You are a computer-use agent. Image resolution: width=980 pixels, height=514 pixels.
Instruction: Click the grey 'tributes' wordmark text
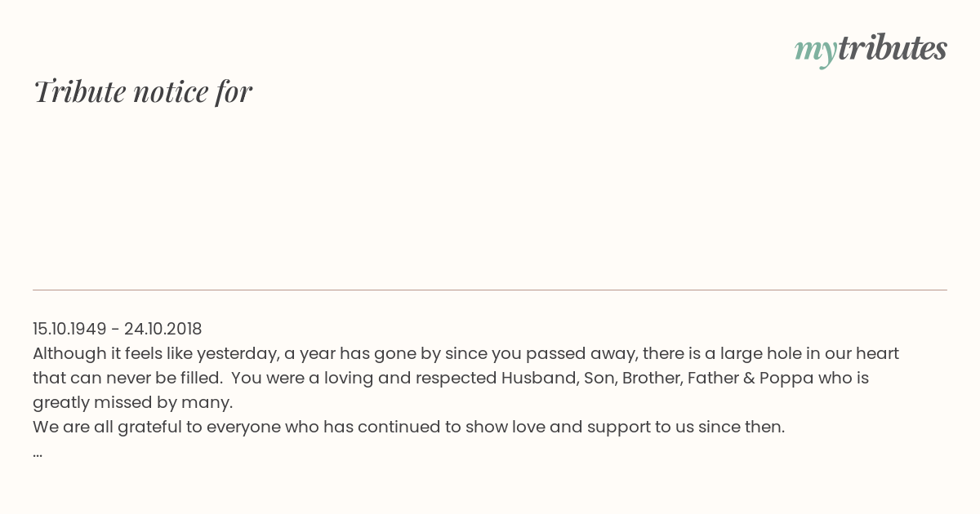pyautogui.click(x=892, y=48)
